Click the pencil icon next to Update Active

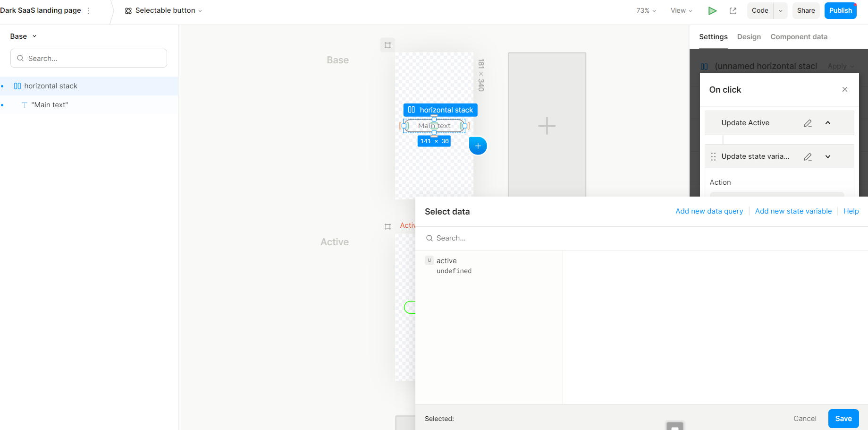[808, 123]
